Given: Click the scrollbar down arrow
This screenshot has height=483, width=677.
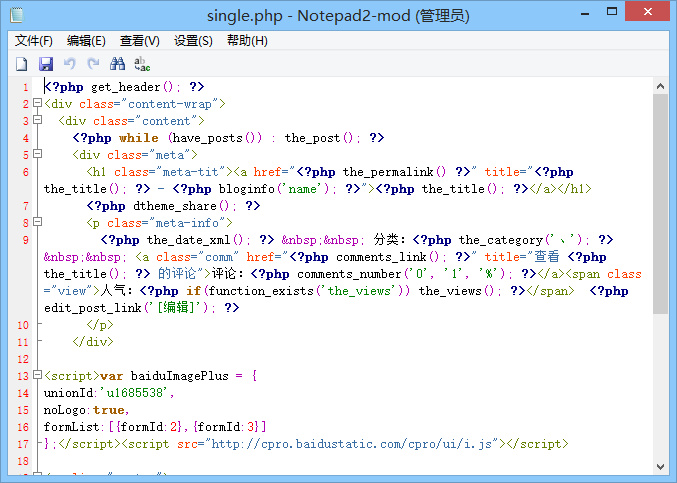Looking at the screenshot, I should pos(660,467).
